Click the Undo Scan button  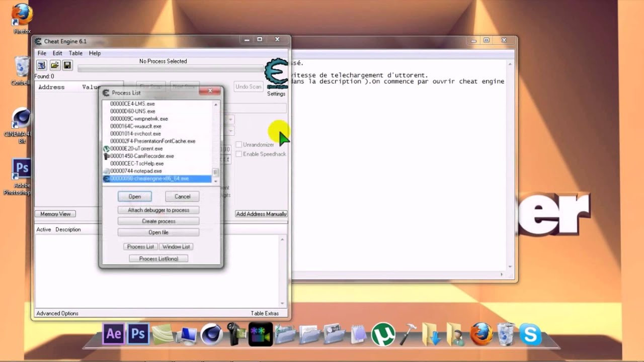(x=249, y=87)
